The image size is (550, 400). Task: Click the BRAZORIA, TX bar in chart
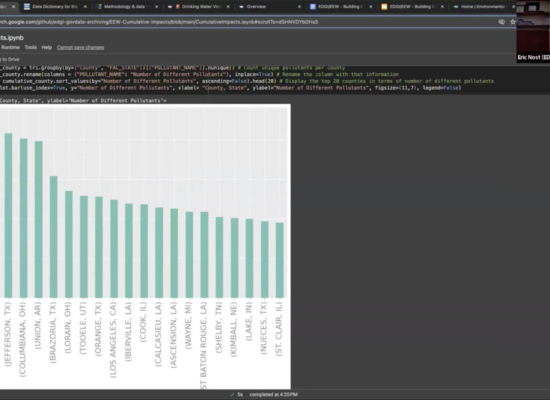(x=54, y=237)
